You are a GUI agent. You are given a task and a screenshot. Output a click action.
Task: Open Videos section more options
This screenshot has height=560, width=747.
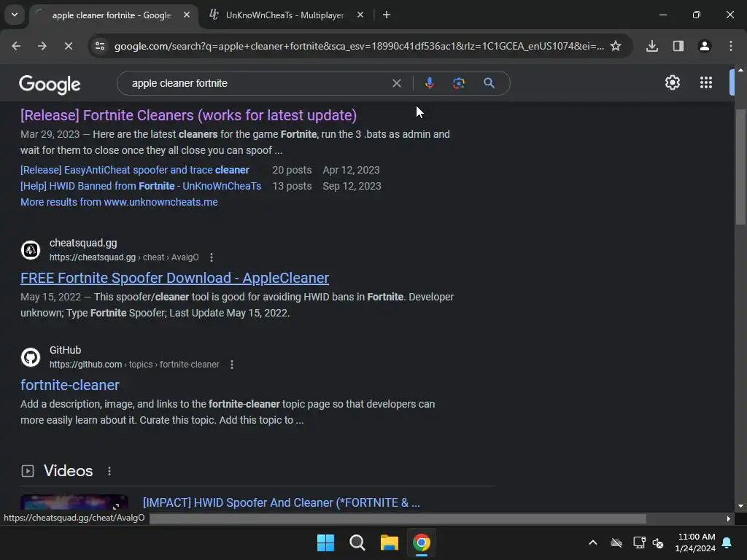click(x=109, y=471)
